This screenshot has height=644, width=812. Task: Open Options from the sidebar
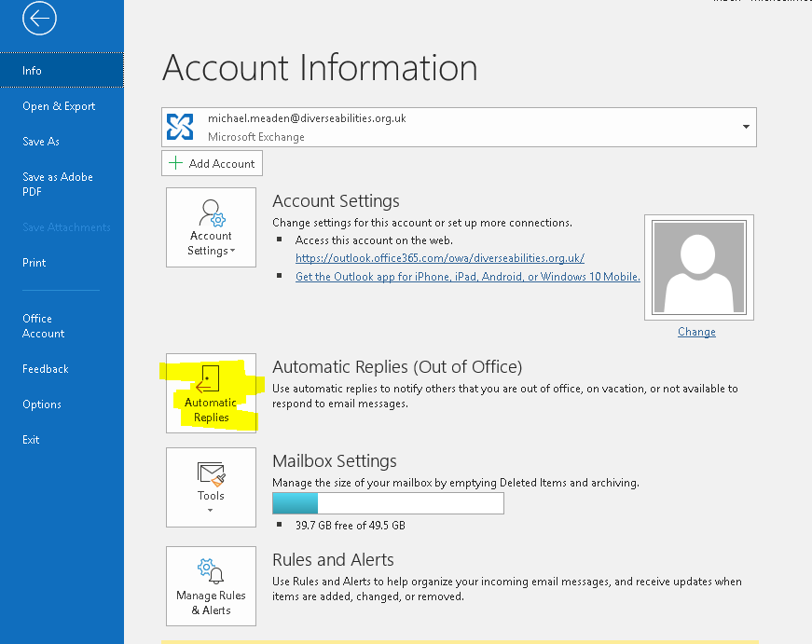coord(42,404)
